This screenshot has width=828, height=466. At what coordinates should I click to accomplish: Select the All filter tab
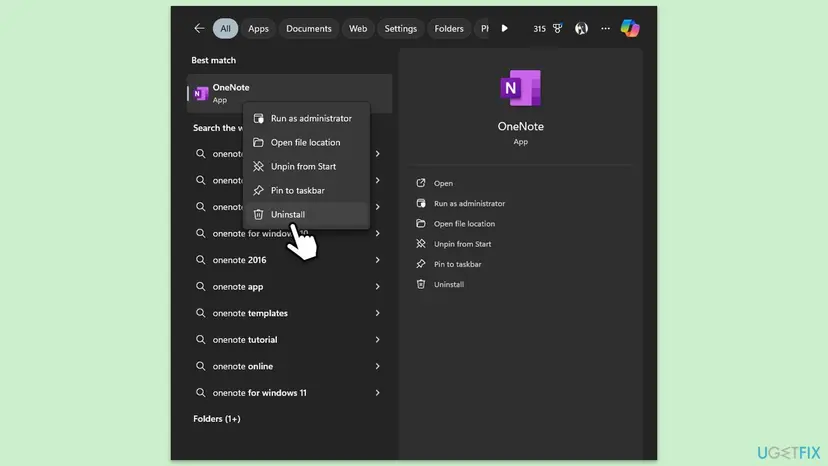225,29
